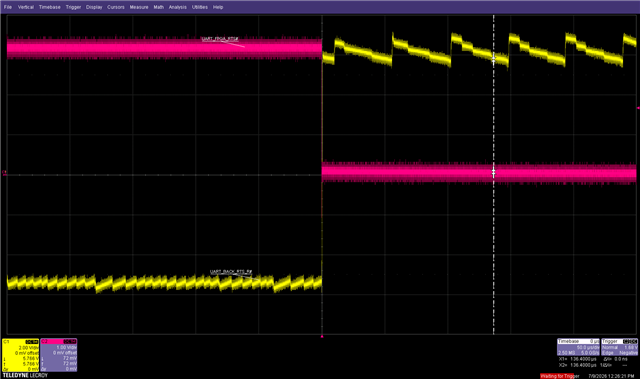Open the Math menu
The height and width of the screenshot is (379, 640).
(x=159, y=7)
